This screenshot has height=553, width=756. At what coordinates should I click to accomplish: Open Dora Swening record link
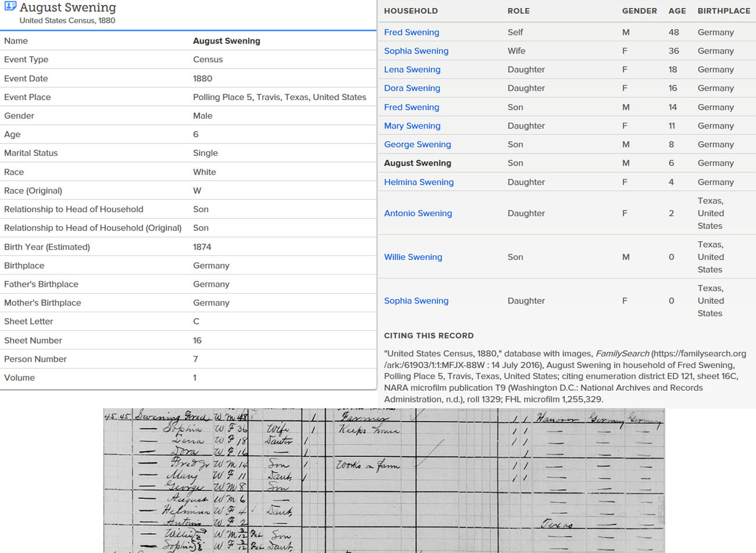(x=412, y=88)
